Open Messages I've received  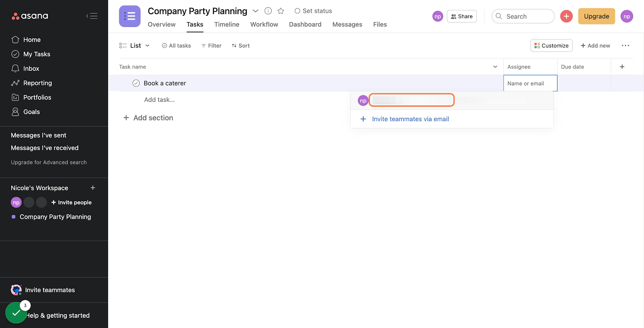(45, 148)
